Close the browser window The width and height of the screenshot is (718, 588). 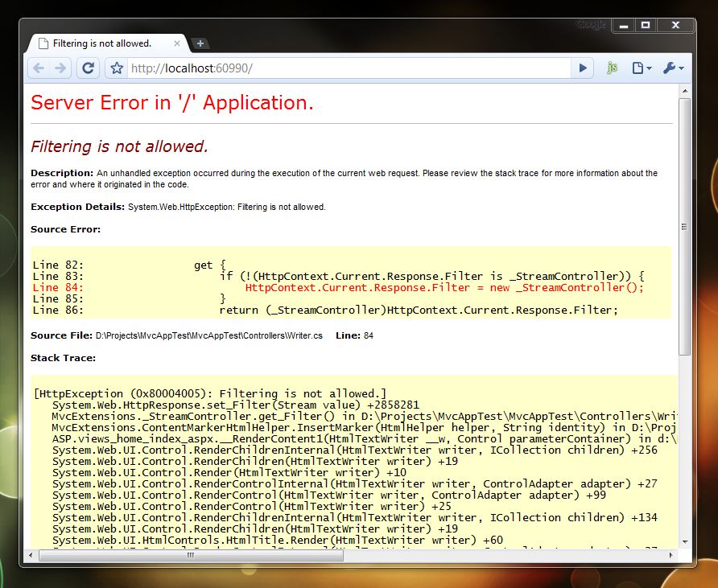[675, 26]
